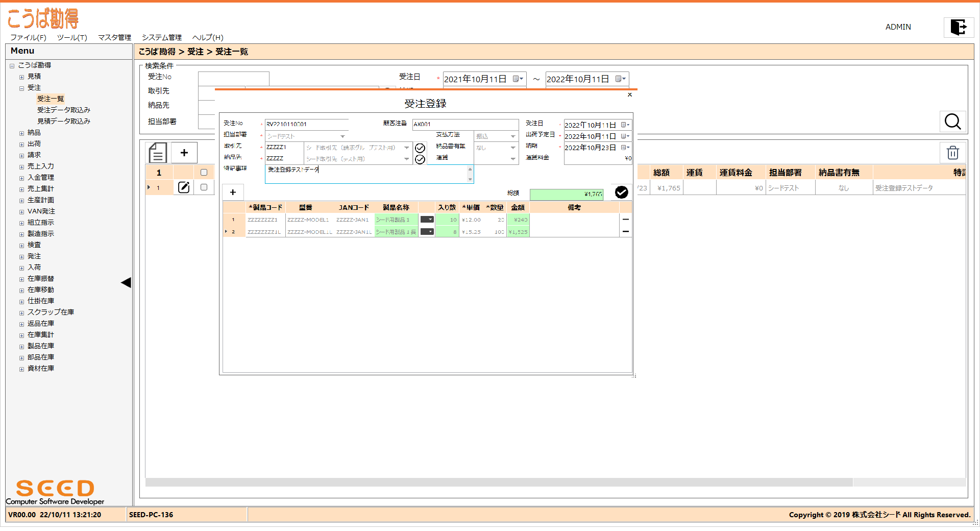980x531 pixels.
Task: Click the 顧客注番 field containing AX001
Action: [x=465, y=124]
